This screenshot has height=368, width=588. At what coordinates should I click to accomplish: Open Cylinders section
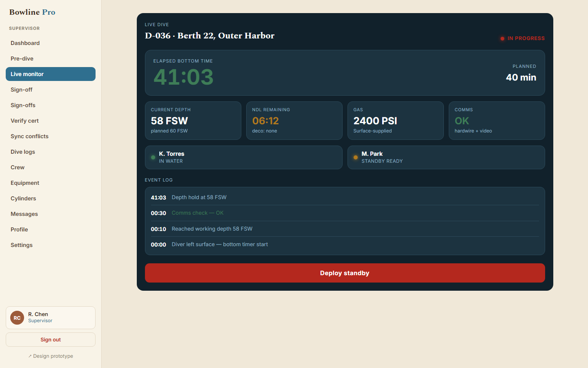(51, 198)
